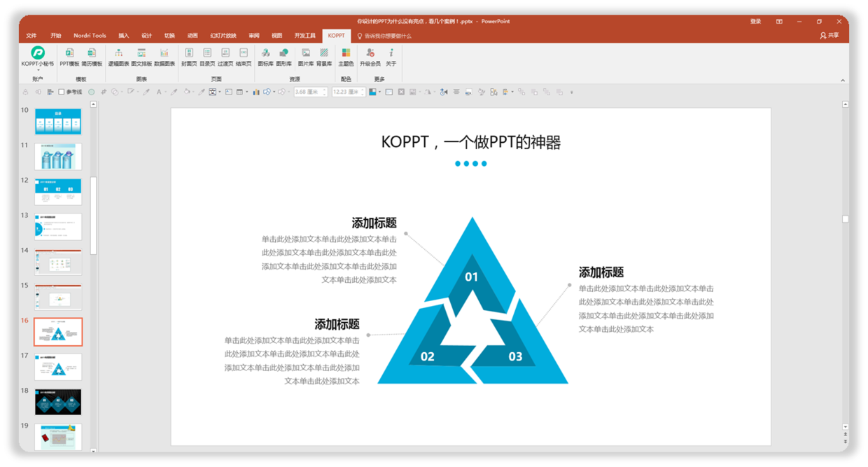Viewport: 868px width, 467px height.
Task: Switch to the 设计 ribbon tab
Action: 146,36
